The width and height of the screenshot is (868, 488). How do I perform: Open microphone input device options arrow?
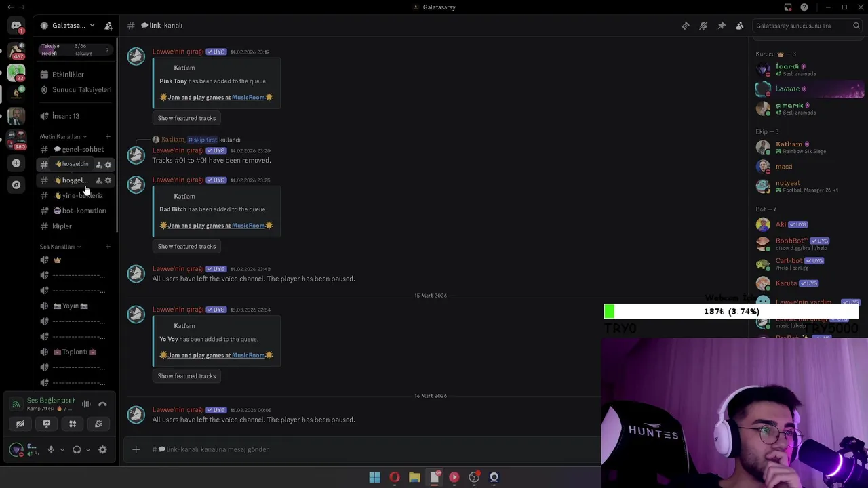pyautogui.click(x=62, y=449)
